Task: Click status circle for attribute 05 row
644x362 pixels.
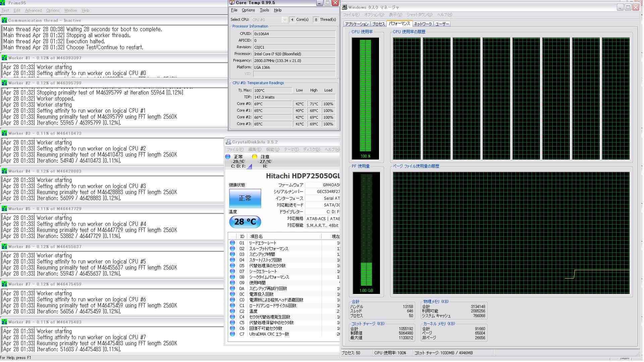Action: (232, 265)
